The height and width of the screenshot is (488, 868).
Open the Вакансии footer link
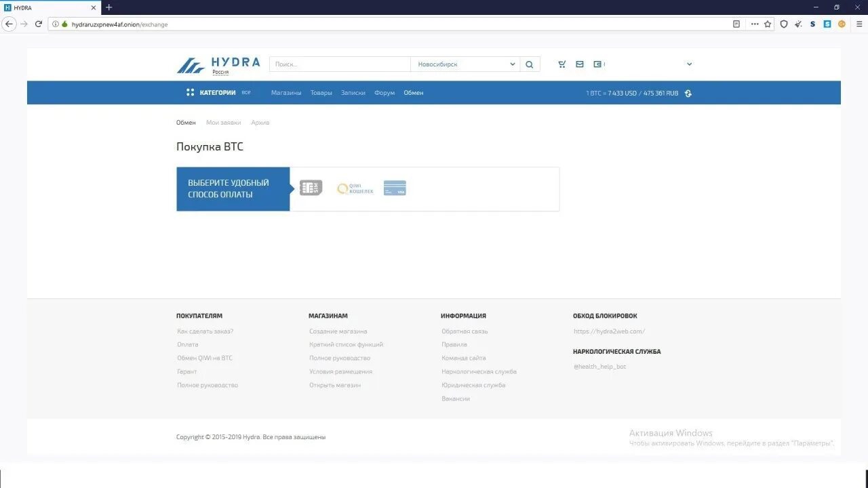(456, 399)
